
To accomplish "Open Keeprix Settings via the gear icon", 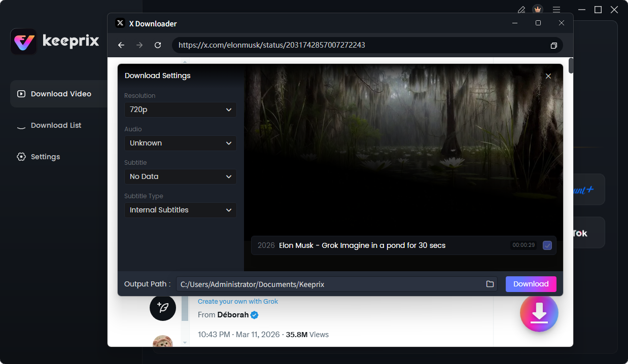I will tap(45, 156).
